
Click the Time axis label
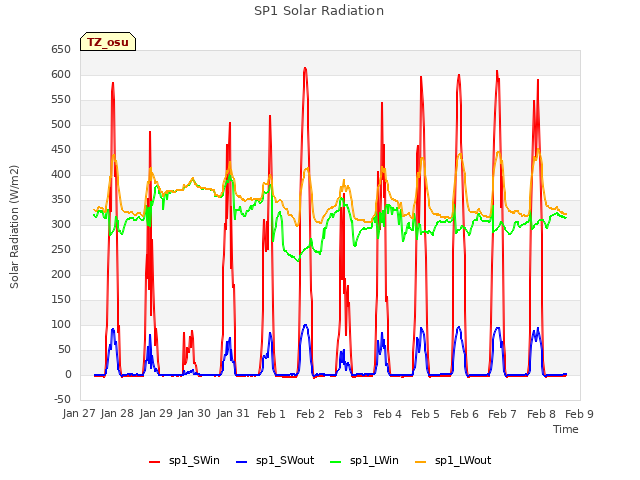pos(566,429)
